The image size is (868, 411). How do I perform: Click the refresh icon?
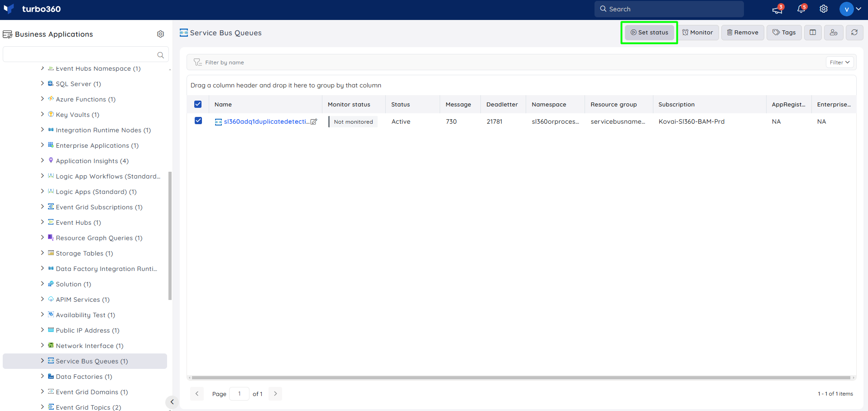tap(854, 33)
